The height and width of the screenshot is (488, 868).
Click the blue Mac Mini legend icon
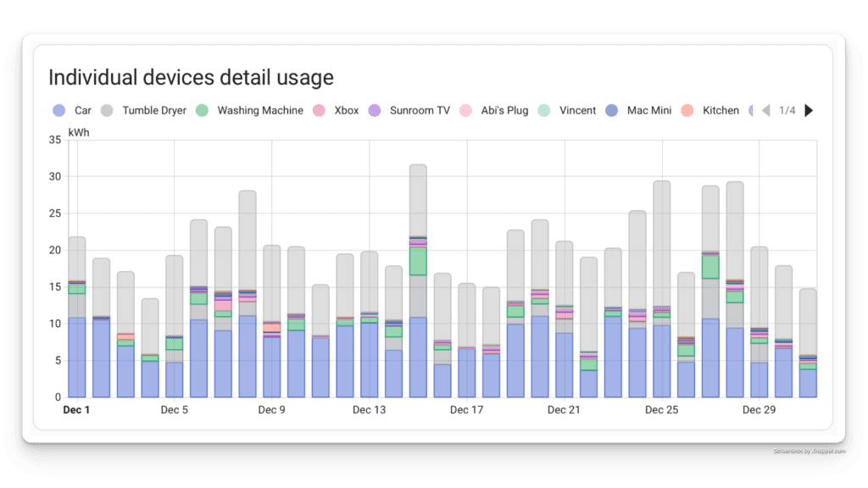[x=614, y=110]
